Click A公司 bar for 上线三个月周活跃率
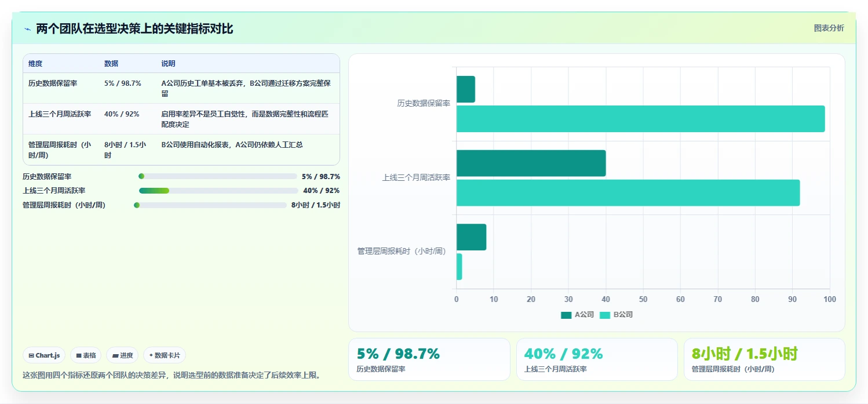This screenshot has height=404, width=868. click(531, 163)
